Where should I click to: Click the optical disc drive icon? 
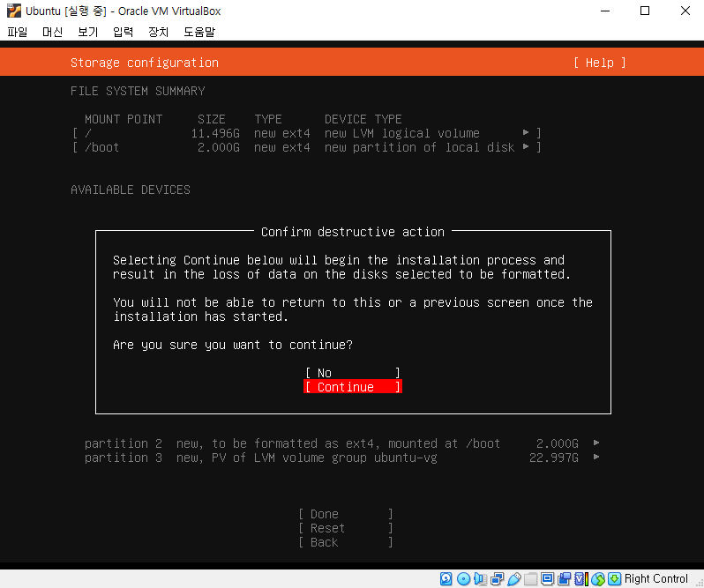(x=463, y=578)
